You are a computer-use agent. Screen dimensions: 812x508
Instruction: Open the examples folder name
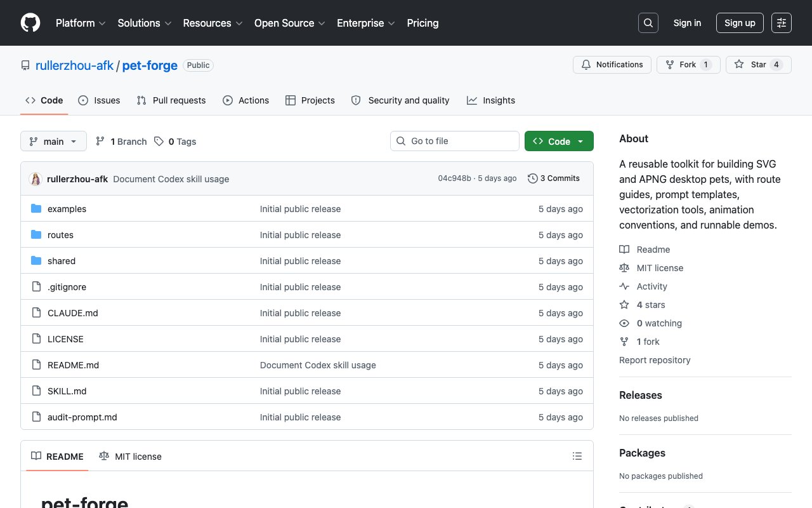(x=67, y=209)
